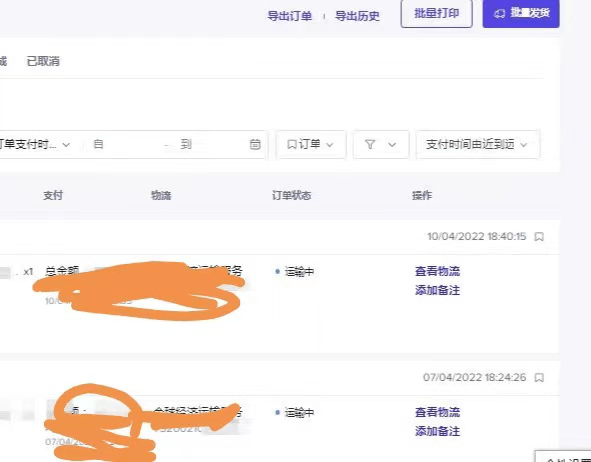591x462 pixels.
Task: Click the timestamp 07/04/2022 18:24:26
Action: 474,378
